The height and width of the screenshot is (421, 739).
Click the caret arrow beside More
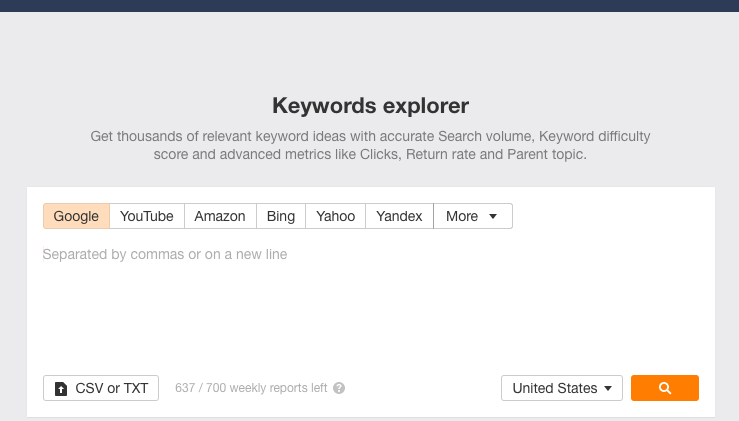493,217
